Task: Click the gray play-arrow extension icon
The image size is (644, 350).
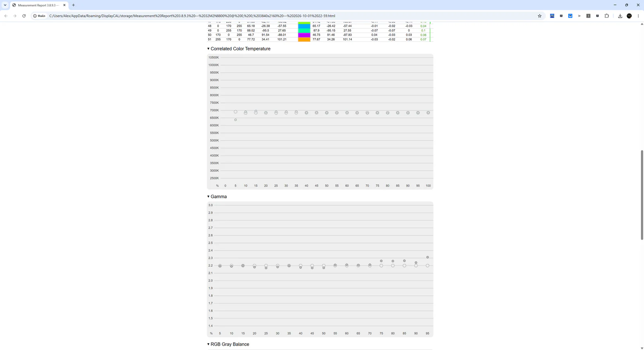Action: 579,16
